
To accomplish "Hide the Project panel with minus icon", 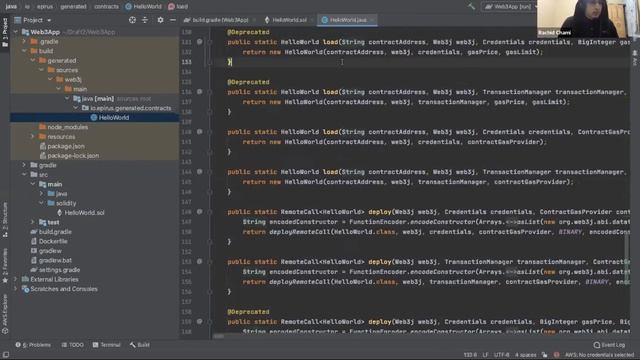I will pyautogui.click(x=173, y=20).
